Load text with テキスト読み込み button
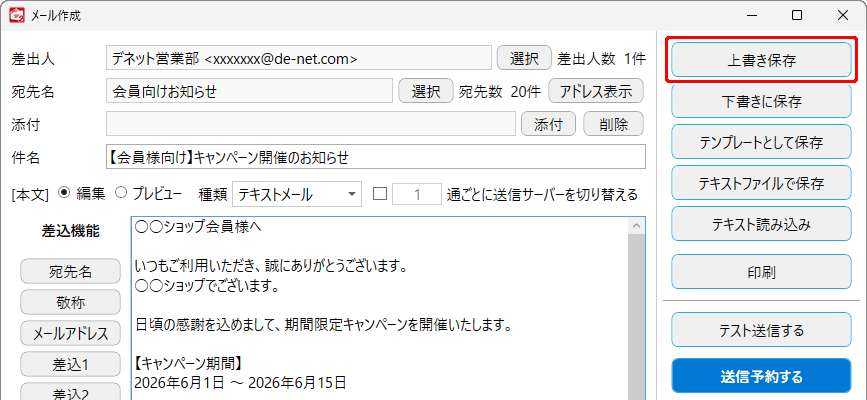This screenshot has height=400, width=867. coord(761,224)
